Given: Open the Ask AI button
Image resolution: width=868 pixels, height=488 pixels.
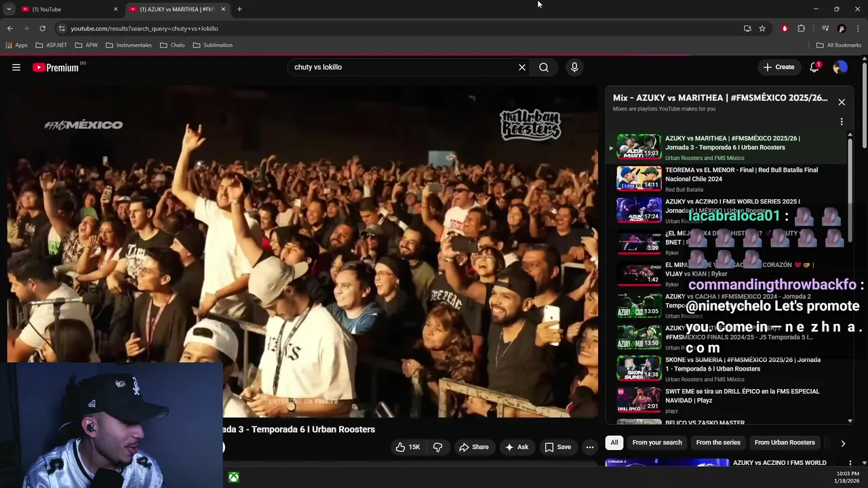Looking at the screenshot, I should tap(517, 447).
